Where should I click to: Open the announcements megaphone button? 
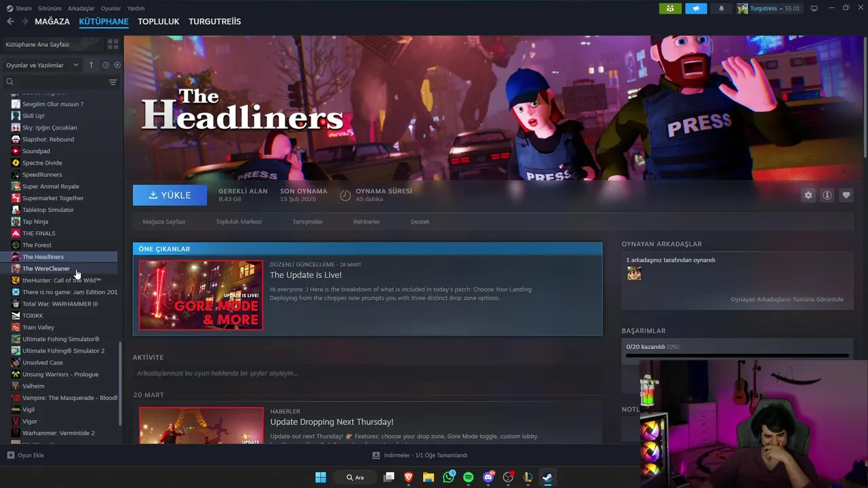pos(696,8)
